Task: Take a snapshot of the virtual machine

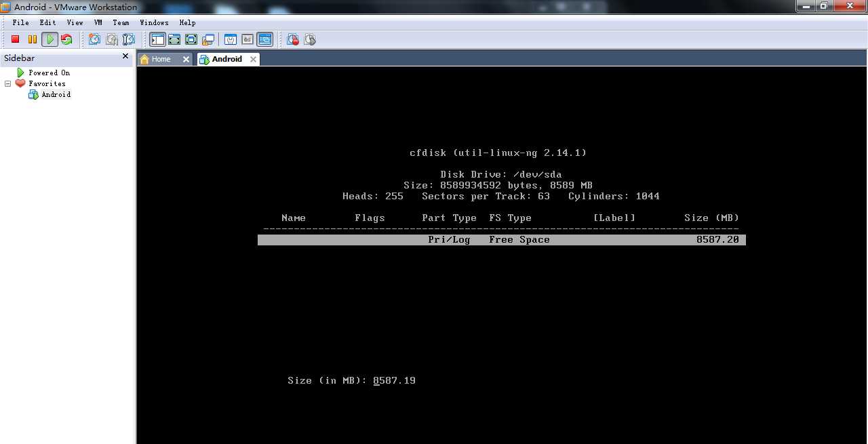Action: (94, 39)
